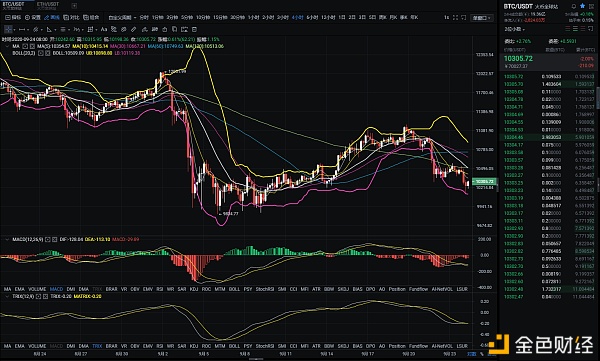Click the compare button in top toolbar
600x361 pixels.
click(71, 18)
